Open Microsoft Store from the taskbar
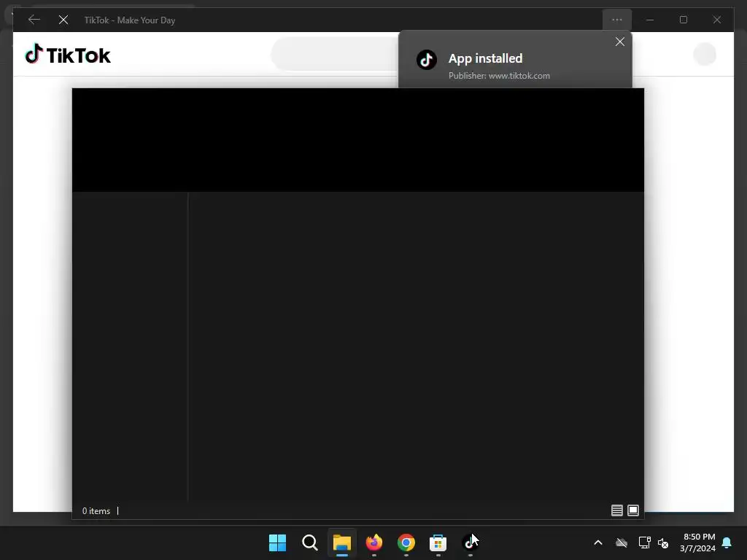 coord(438,542)
